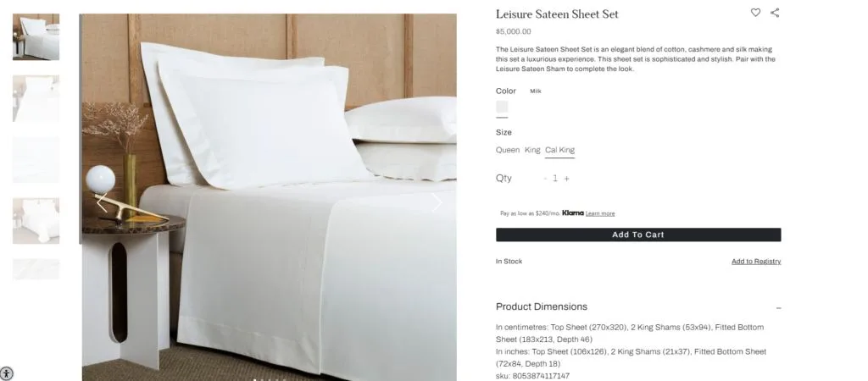
Task: Choose the Milk color swatch
Action: [502, 107]
